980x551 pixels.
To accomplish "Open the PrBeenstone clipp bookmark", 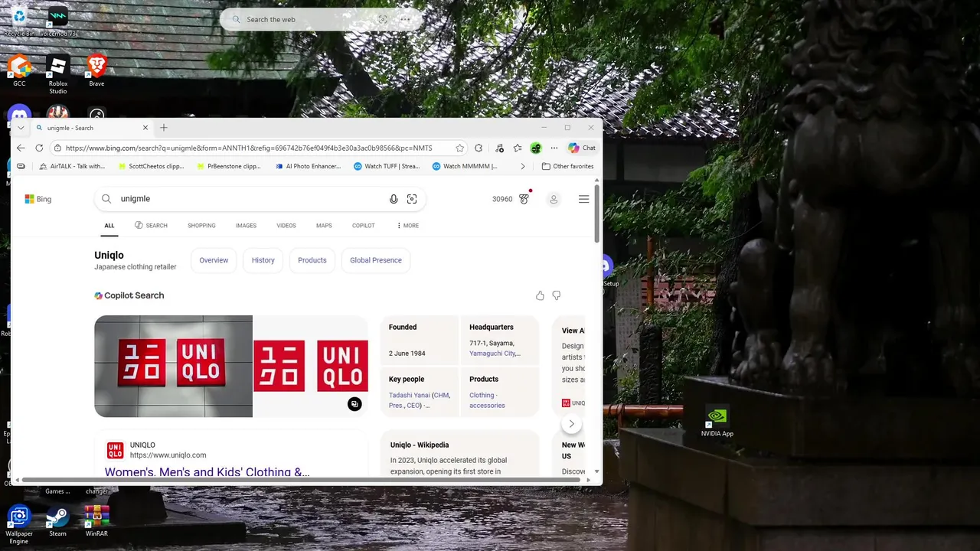I will [x=229, y=166].
